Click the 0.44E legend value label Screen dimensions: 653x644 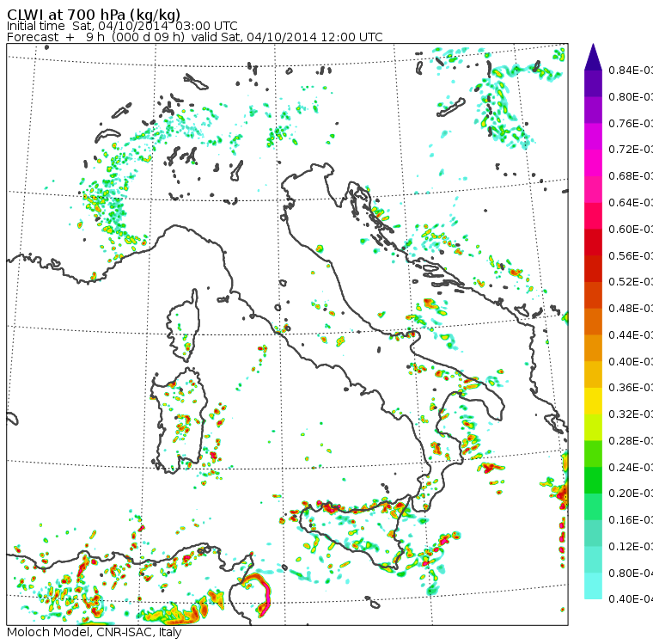tap(631, 334)
